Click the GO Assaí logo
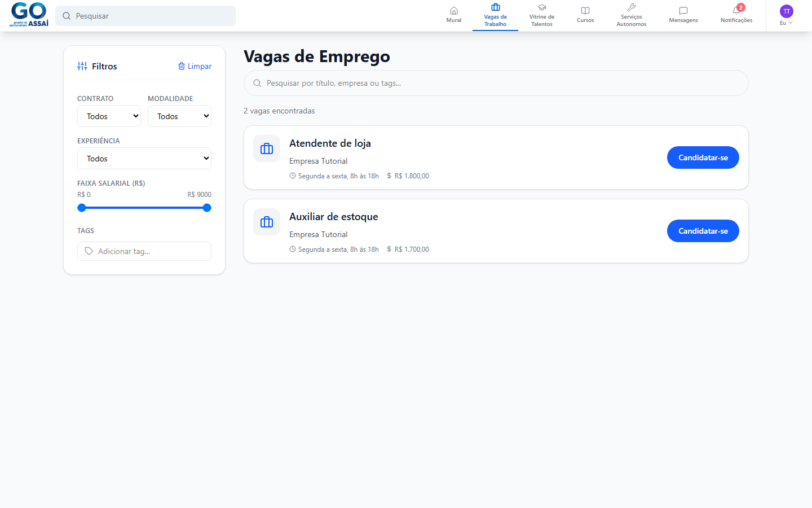This screenshot has width=812, height=508. tap(29, 15)
